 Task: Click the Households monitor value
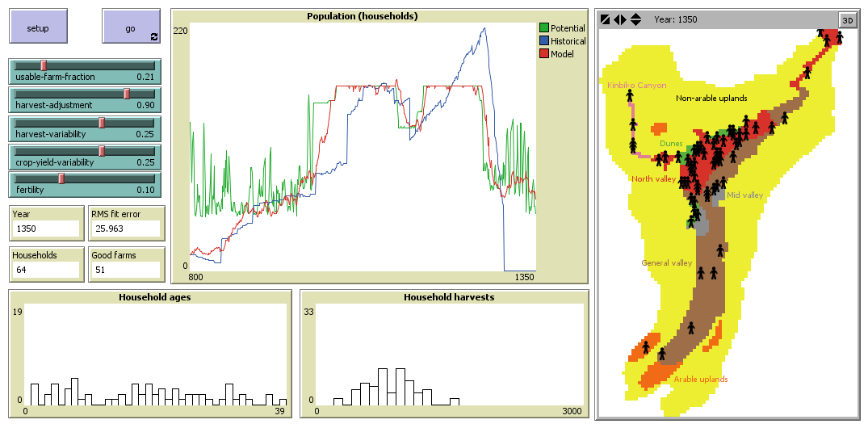coord(46,269)
